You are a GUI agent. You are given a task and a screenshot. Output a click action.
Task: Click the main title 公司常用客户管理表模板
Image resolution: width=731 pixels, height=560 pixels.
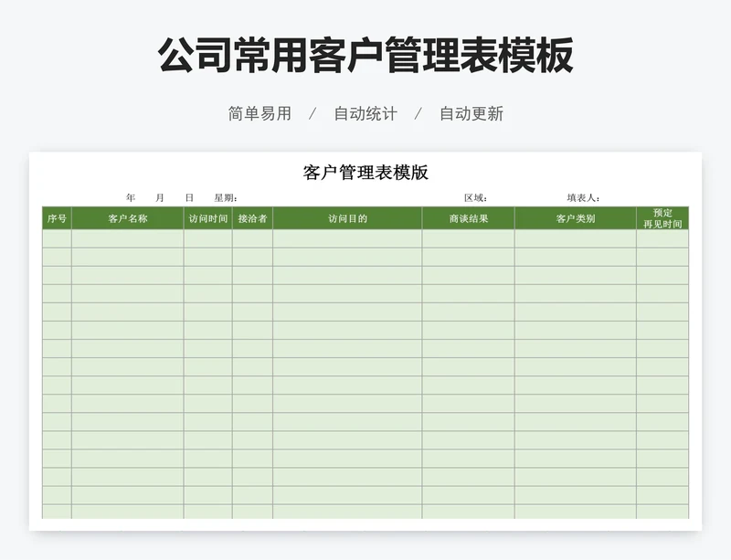[365, 56]
